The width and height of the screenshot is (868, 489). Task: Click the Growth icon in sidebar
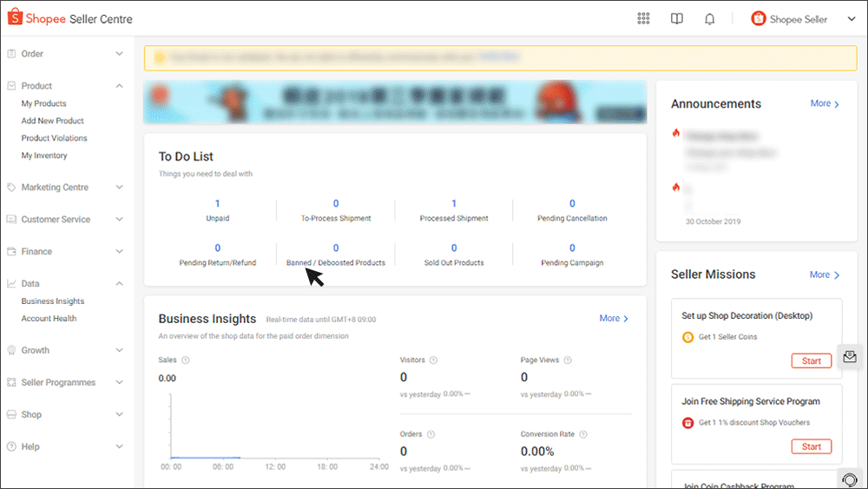click(11, 350)
